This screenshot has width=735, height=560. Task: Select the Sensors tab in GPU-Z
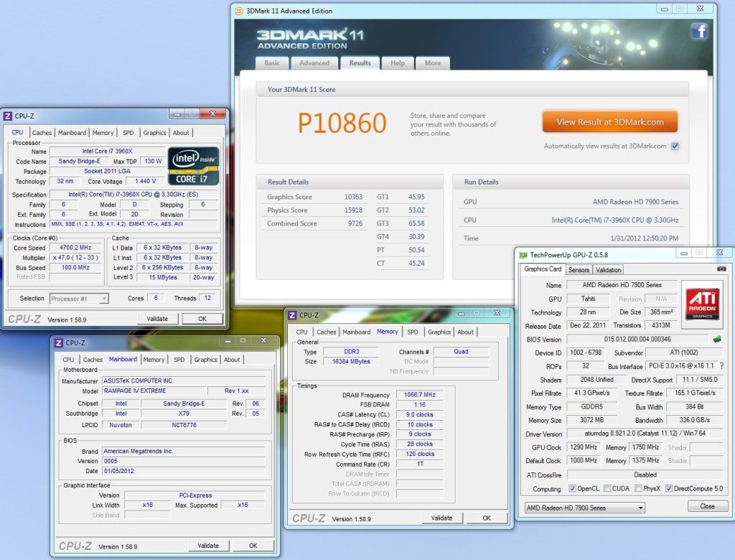coord(579,270)
